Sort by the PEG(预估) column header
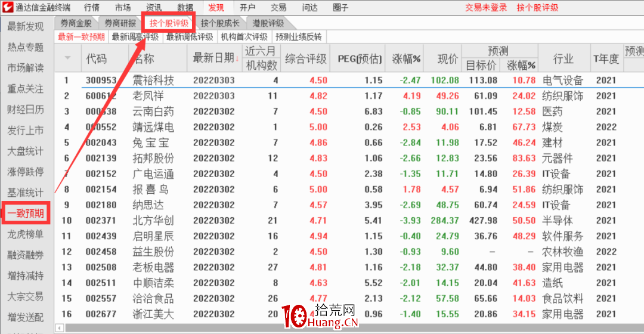 coord(360,58)
